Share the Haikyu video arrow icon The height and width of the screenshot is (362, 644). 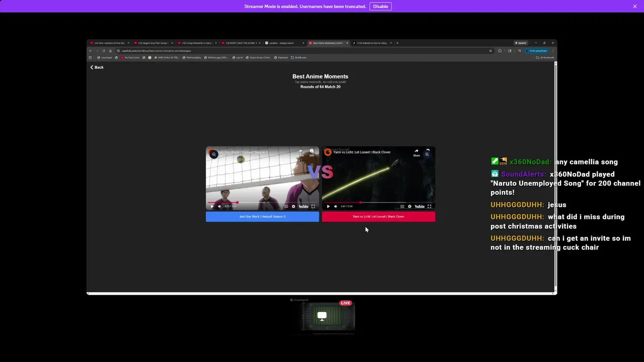[300, 151]
